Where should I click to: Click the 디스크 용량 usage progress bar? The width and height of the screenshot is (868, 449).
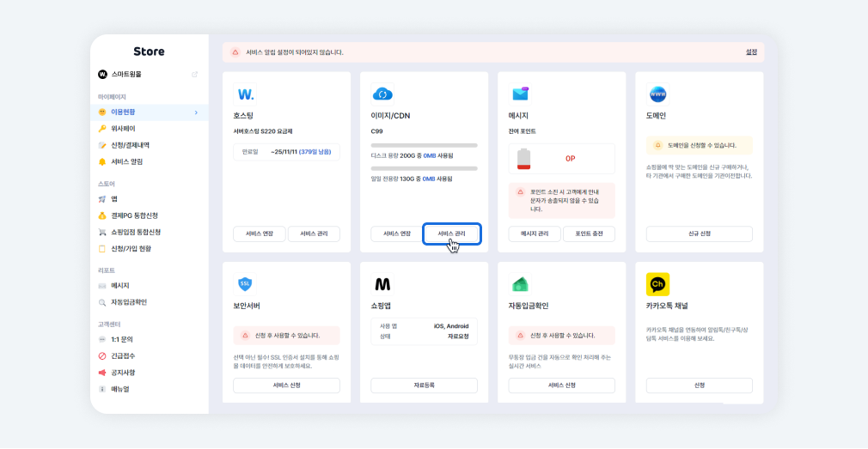tap(424, 145)
